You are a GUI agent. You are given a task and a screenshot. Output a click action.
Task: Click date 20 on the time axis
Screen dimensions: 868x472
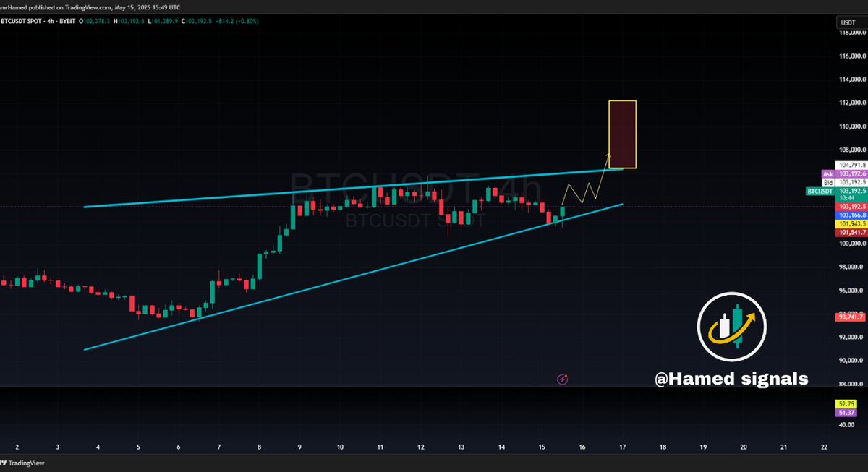(x=744, y=447)
